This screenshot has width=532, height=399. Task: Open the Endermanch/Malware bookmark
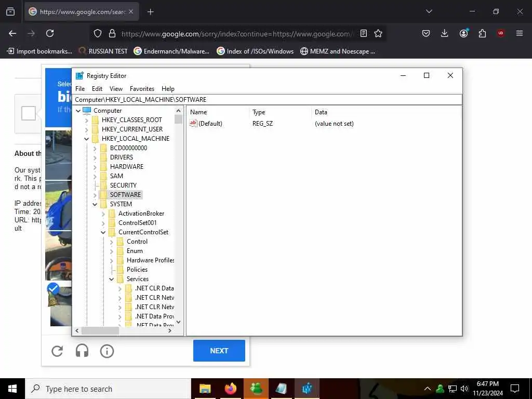(171, 51)
